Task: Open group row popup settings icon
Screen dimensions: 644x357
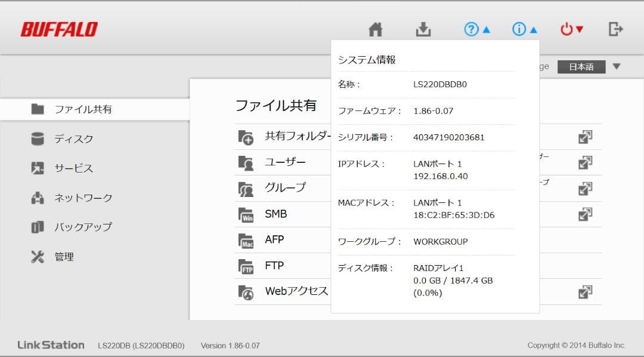Action: [586, 189]
